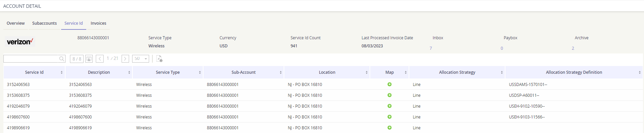Sort by Service Type column arrows

click(200, 72)
